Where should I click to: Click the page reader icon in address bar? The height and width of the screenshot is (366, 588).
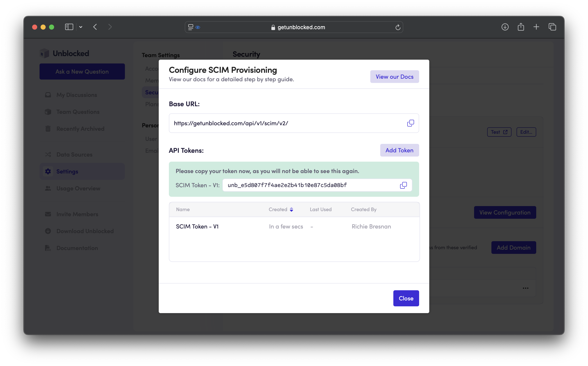click(x=190, y=27)
